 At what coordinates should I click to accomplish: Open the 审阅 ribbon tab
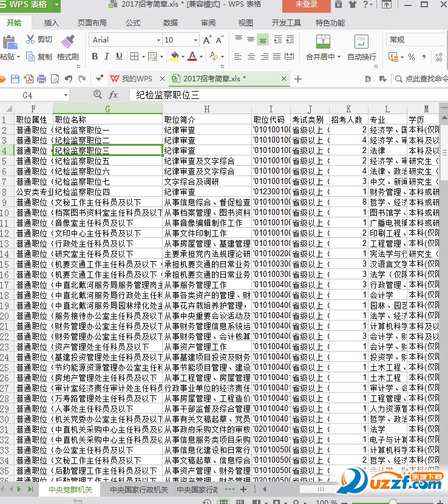point(208,23)
